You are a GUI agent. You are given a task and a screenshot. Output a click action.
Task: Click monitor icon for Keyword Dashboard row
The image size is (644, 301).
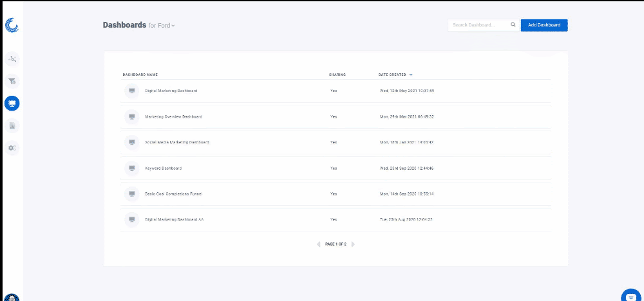[x=132, y=168]
